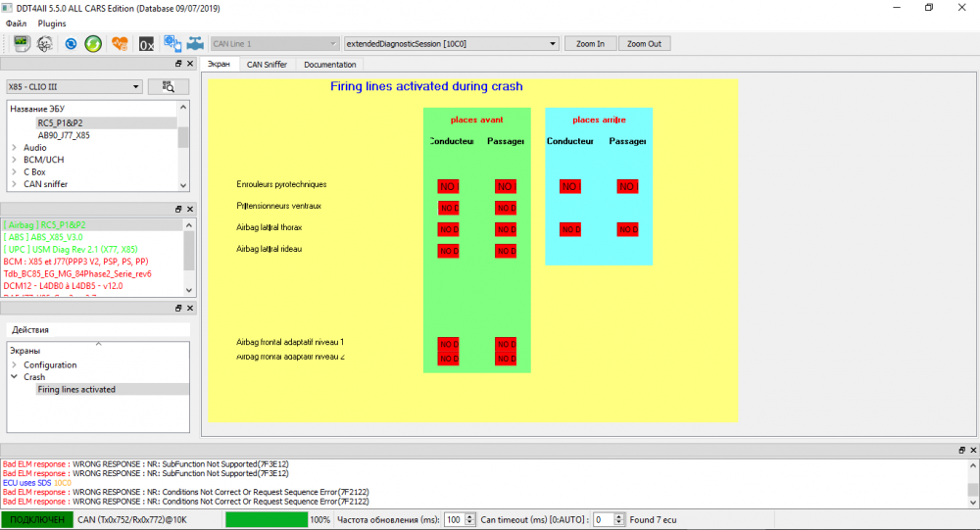Click the scan search button beside X85 - CLIO III
This screenshot has width=980, height=530.
(169, 87)
